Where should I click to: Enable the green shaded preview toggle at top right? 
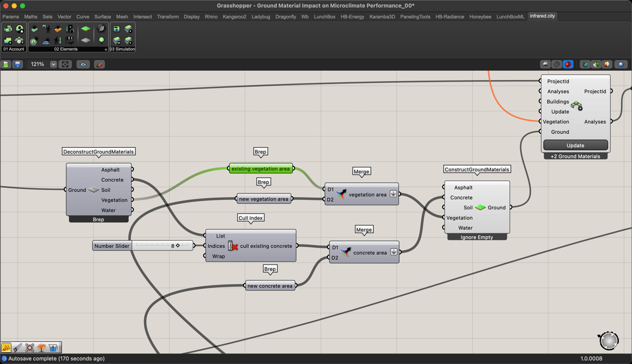[x=595, y=64]
